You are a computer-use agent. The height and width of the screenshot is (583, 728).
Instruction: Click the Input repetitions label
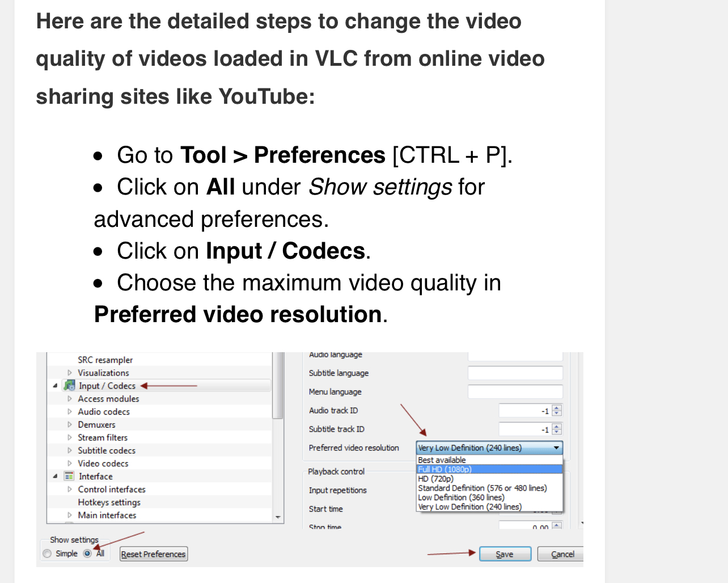coord(338,490)
